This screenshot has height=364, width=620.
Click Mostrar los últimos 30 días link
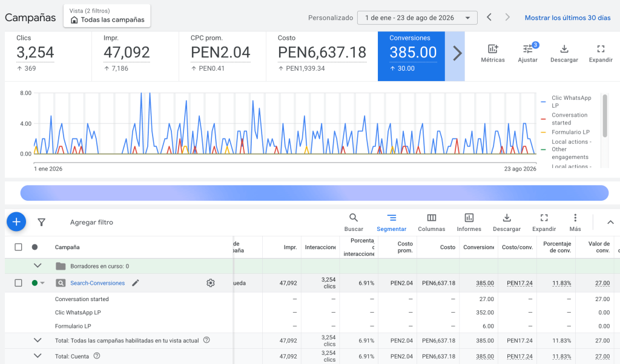(567, 18)
